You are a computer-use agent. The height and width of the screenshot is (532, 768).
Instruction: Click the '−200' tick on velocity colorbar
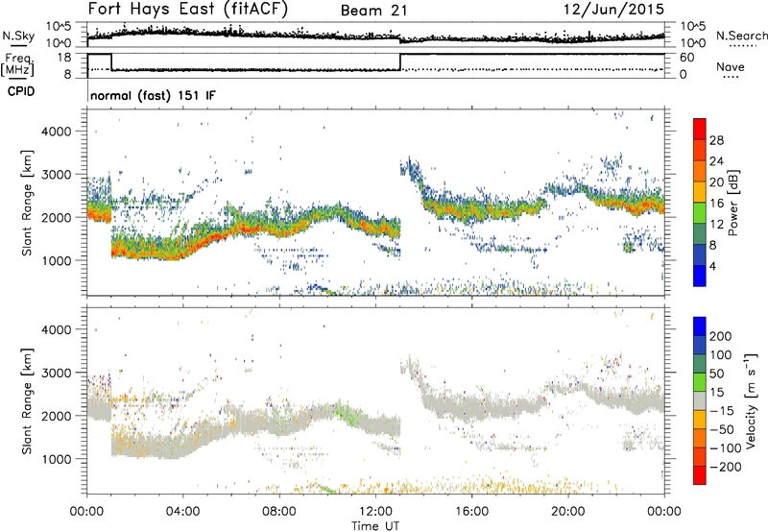725,467
